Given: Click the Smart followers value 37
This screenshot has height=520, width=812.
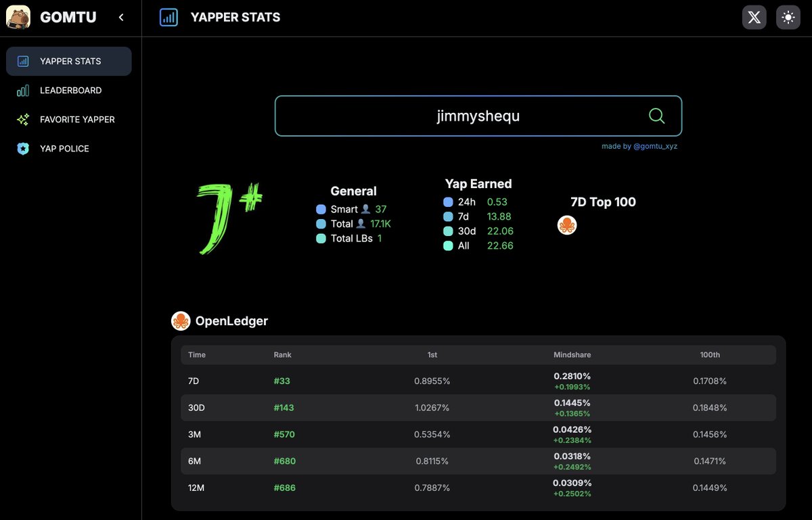Looking at the screenshot, I should point(381,210).
